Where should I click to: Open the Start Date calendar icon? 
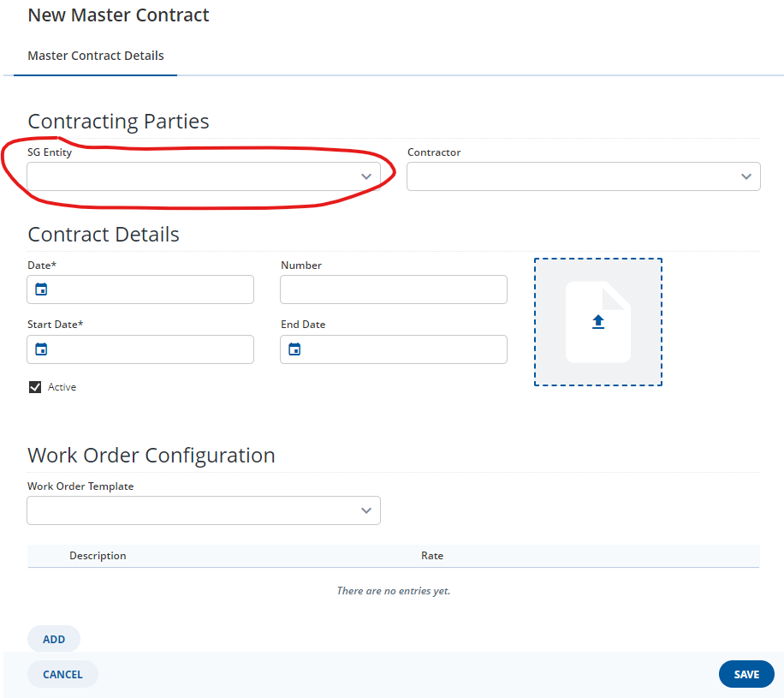41,349
